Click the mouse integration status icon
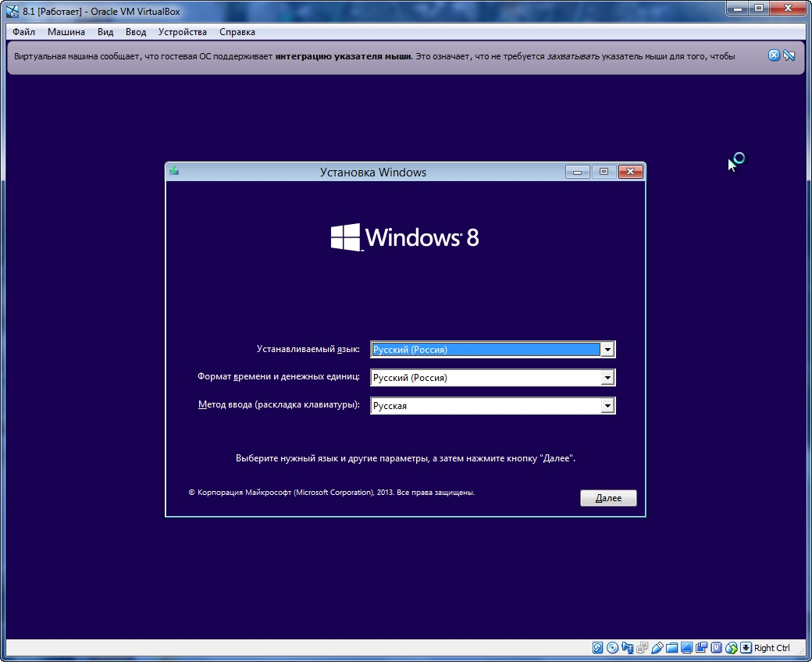 pyautogui.click(x=732, y=648)
